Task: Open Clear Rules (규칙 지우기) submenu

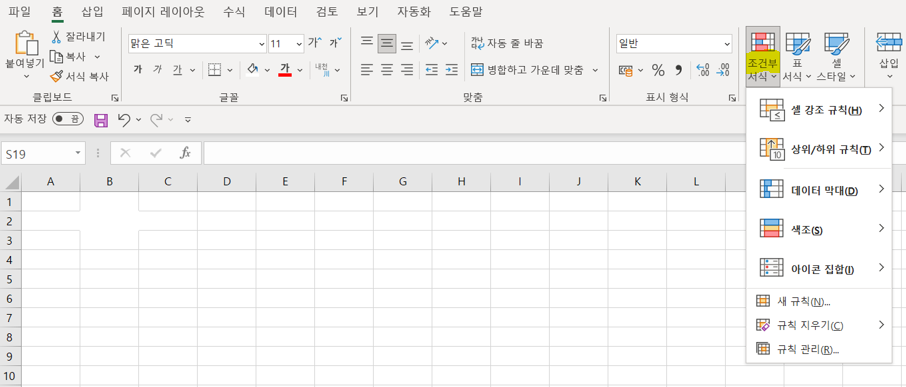Action: [x=819, y=325]
